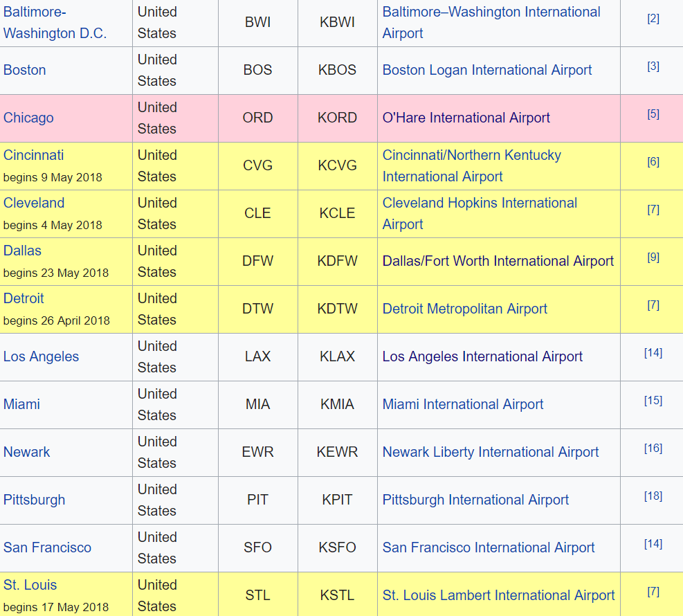The width and height of the screenshot is (683, 616).
Task: Select the KCVG ICAO code cell
Action: [x=338, y=165]
